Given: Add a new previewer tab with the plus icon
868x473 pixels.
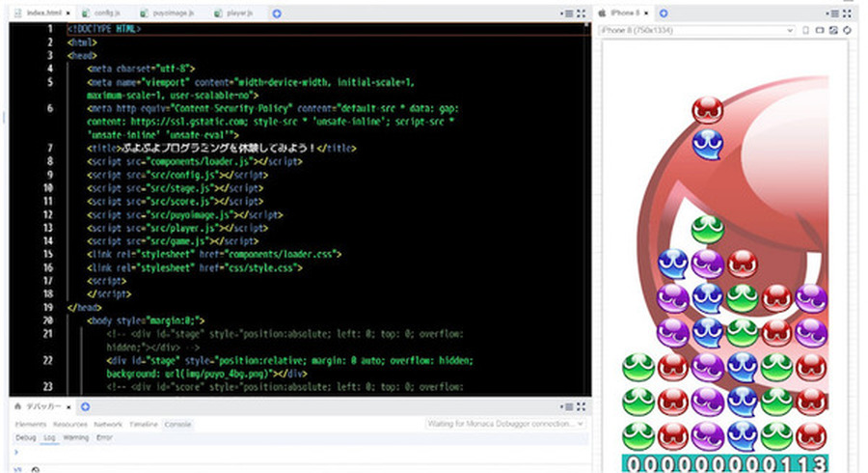Looking at the screenshot, I should pyautogui.click(x=664, y=14).
